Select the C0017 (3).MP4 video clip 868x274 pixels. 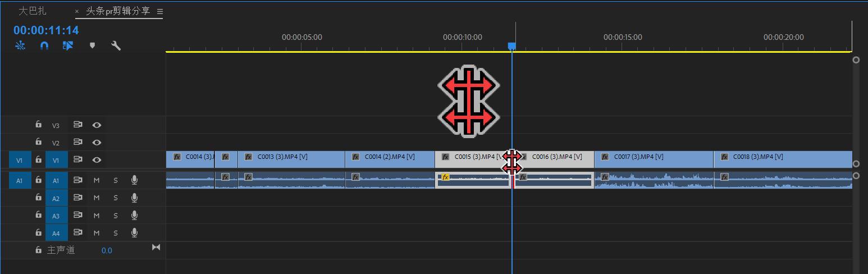(x=654, y=159)
